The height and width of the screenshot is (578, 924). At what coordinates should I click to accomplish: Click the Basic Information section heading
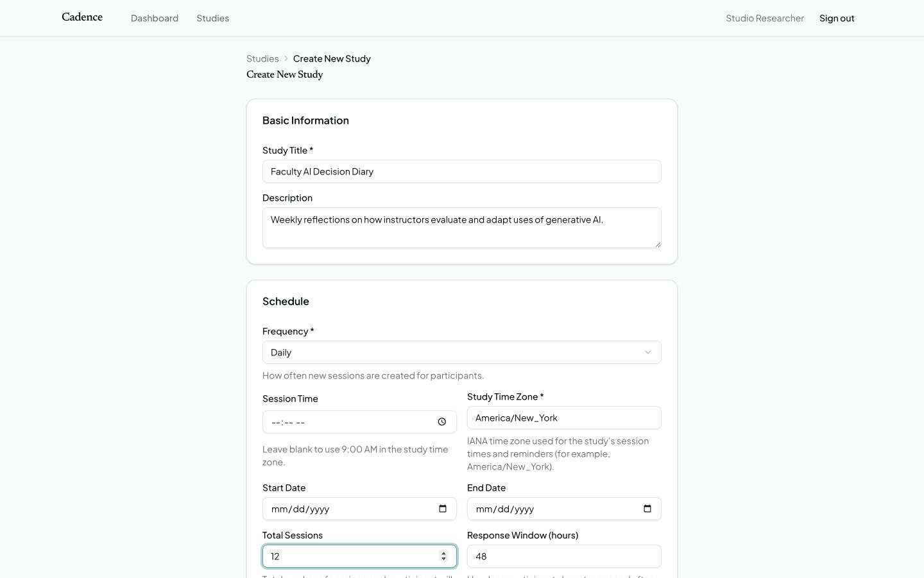(305, 120)
